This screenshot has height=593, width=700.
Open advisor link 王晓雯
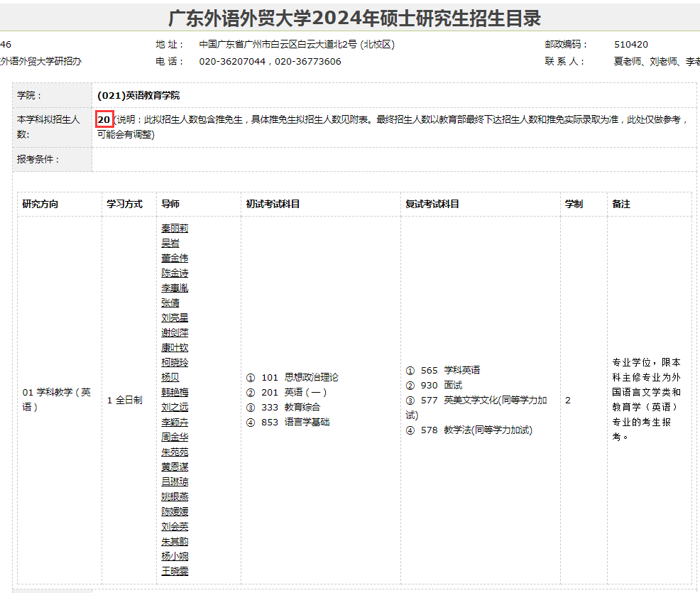175,571
